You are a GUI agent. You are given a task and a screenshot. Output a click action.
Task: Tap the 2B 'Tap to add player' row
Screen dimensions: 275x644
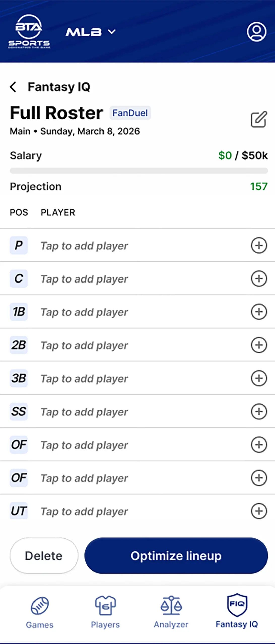(x=84, y=345)
